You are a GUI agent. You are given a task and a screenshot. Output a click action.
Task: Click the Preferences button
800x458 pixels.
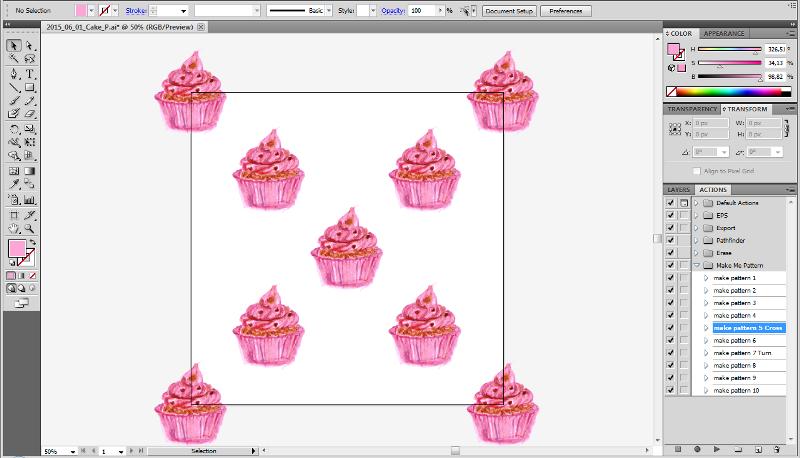click(x=566, y=11)
